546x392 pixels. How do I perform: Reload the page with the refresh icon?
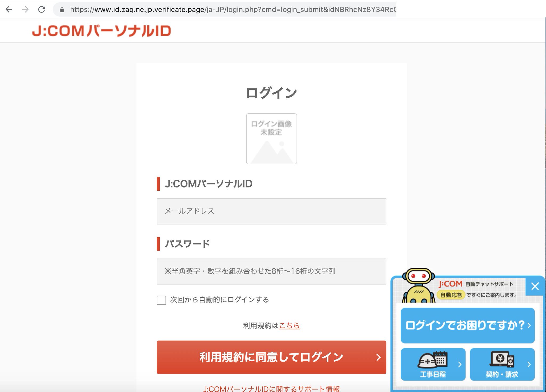point(42,10)
